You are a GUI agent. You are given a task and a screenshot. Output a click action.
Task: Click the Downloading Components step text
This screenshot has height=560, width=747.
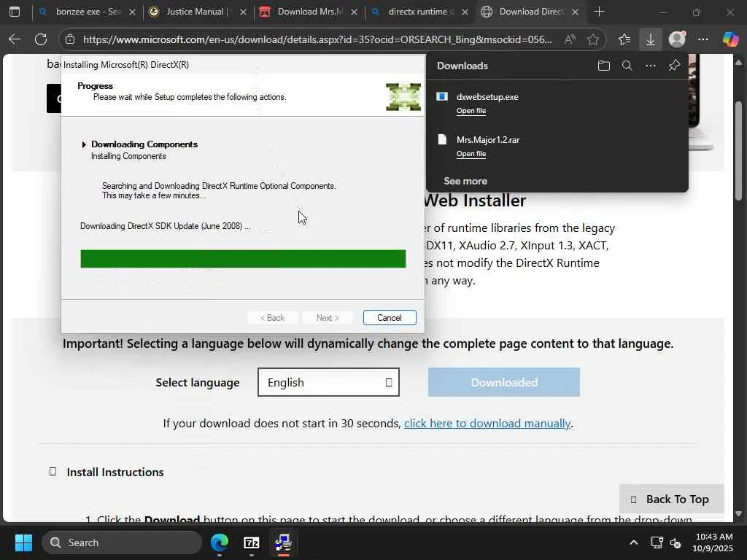144,144
